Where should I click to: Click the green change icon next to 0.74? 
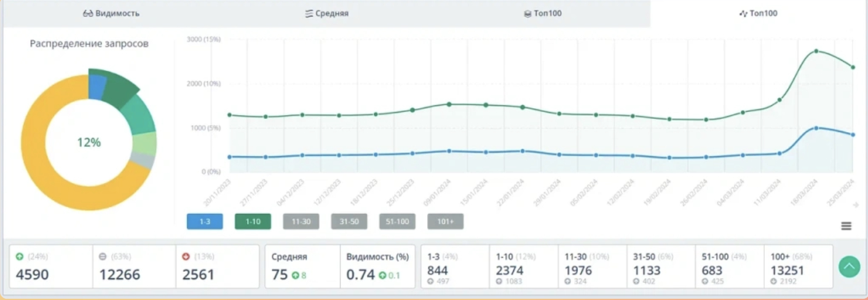(382, 275)
